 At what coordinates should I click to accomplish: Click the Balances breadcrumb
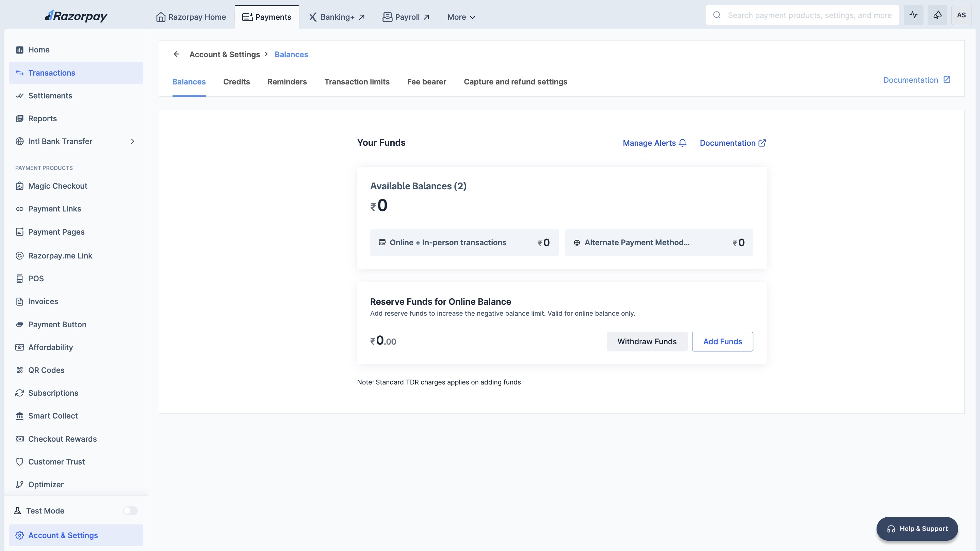(x=291, y=54)
